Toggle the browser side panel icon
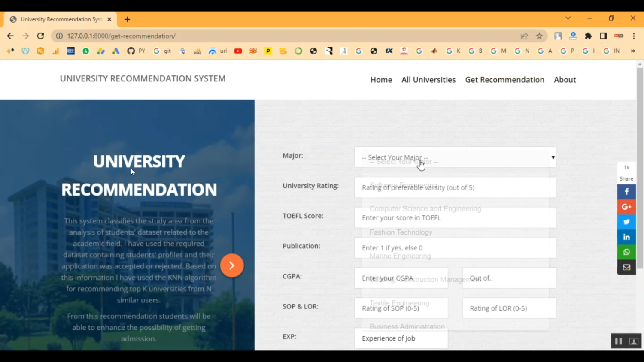This screenshot has width=644, height=362. pyautogui.click(x=603, y=36)
